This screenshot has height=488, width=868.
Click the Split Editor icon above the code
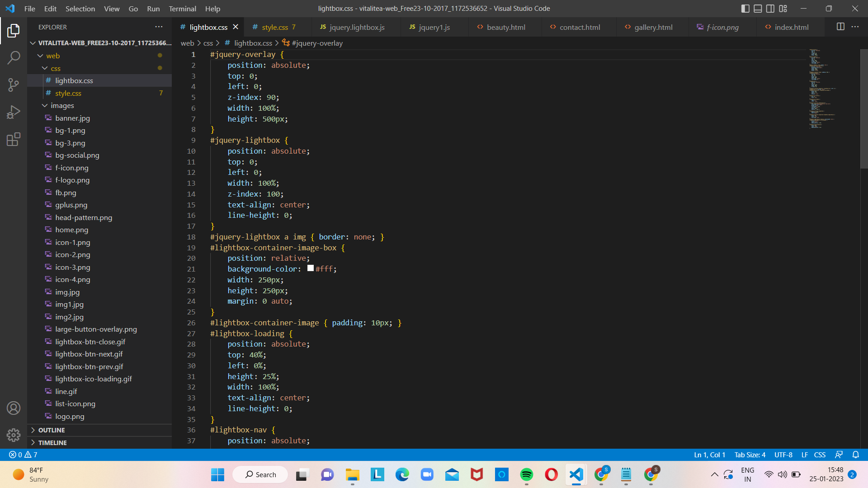tap(840, 27)
